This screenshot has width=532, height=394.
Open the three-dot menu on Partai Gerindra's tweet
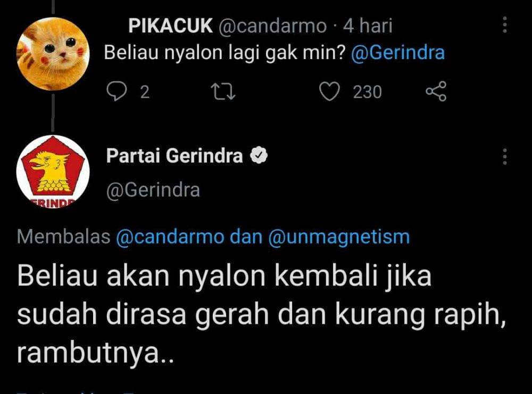pos(504,156)
